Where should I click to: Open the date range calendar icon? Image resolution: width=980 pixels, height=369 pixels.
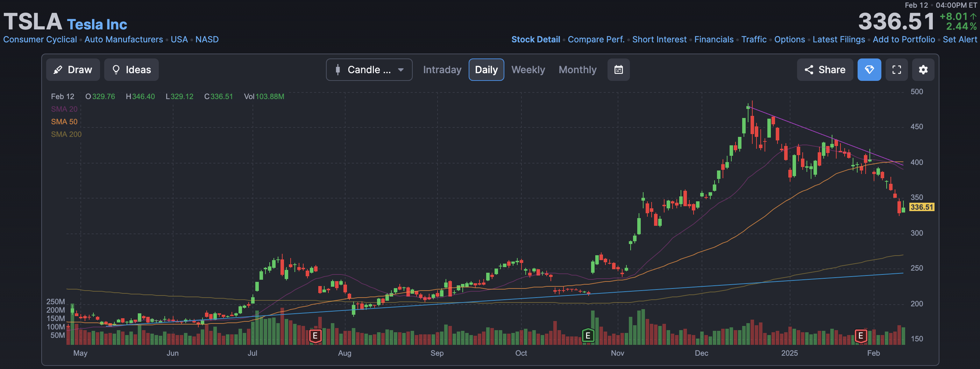coord(618,70)
